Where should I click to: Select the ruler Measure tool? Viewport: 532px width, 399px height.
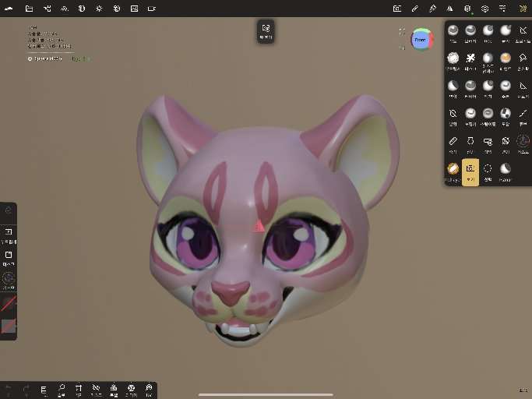click(453, 143)
